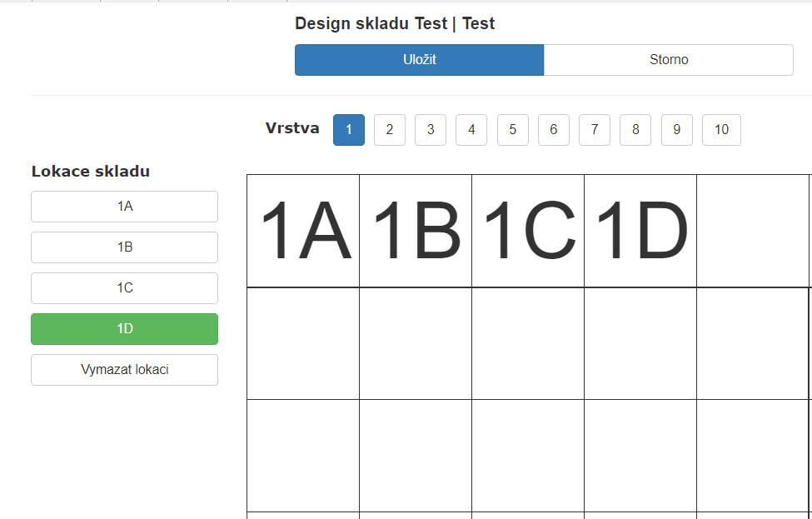Switch to layer 2 (Vrstva)
812x519 pixels.
click(390, 130)
